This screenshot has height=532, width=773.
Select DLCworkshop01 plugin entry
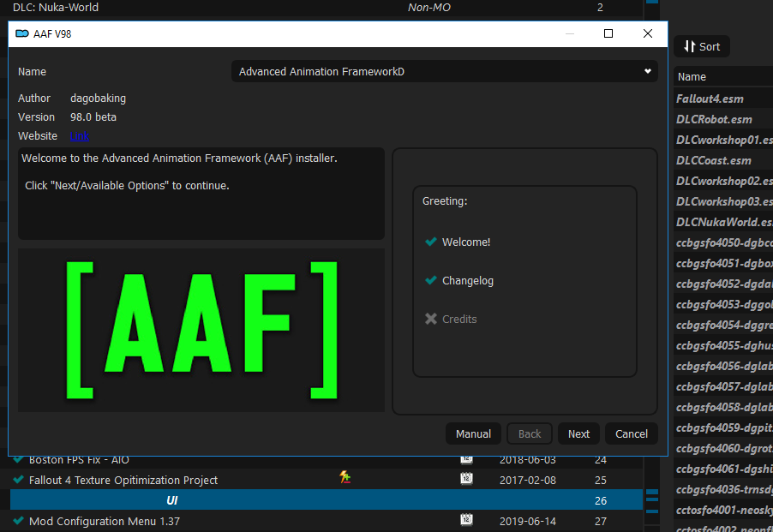[723, 140]
